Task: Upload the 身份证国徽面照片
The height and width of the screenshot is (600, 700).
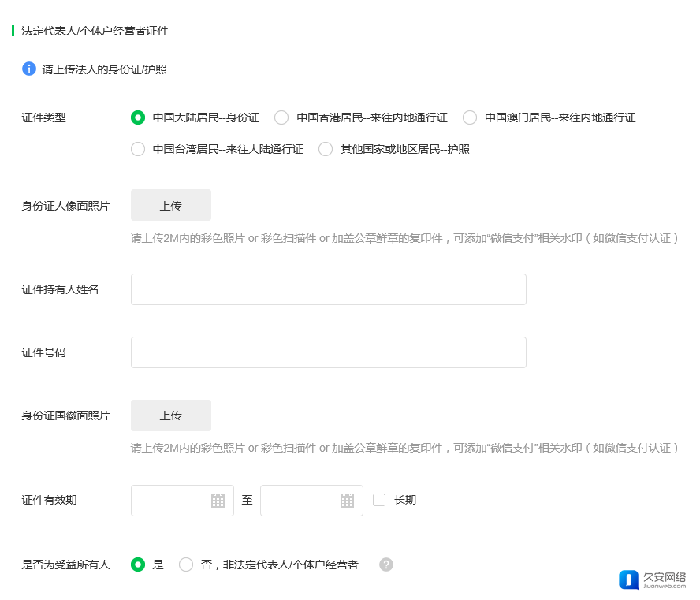Action: (171, 416)
